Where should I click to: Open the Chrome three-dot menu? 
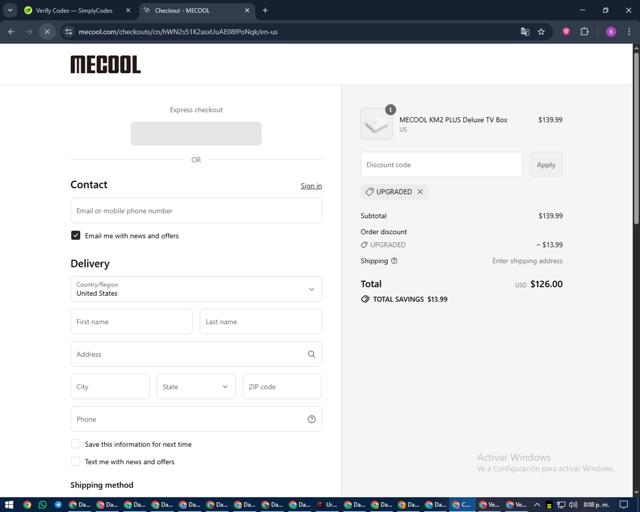[x=629, y=32]
